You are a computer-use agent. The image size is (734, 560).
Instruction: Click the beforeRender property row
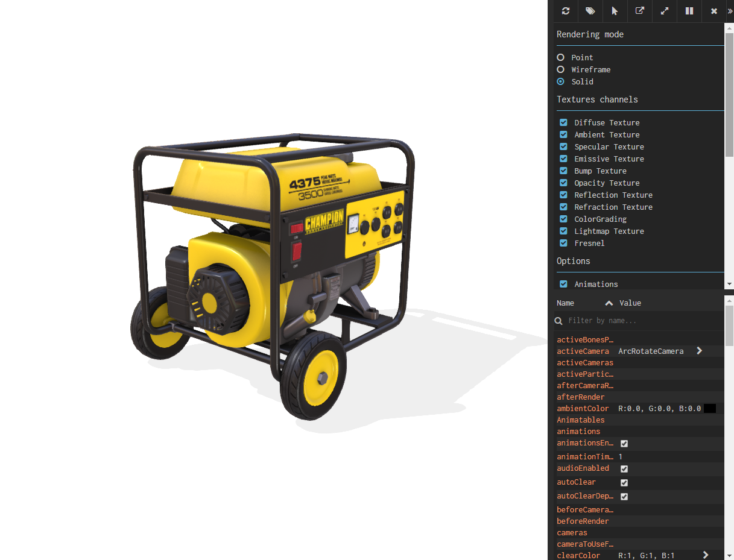coord(639,521)
